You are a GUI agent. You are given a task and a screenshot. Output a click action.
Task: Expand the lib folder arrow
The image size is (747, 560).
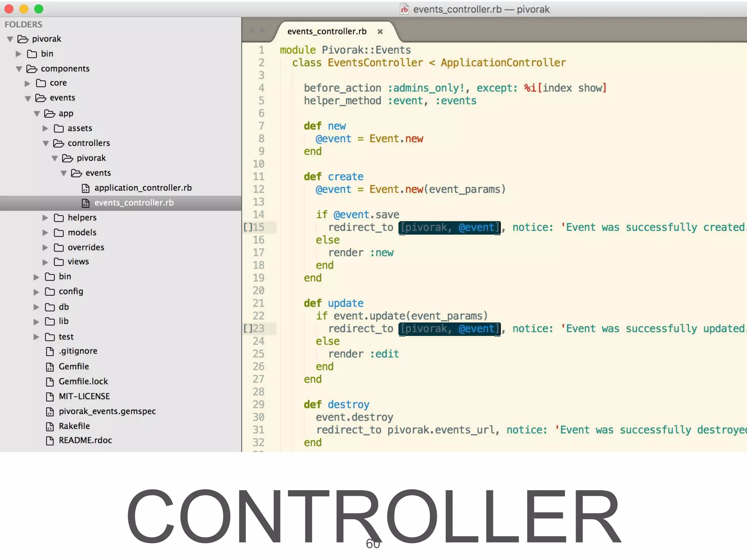click(36, 322)
